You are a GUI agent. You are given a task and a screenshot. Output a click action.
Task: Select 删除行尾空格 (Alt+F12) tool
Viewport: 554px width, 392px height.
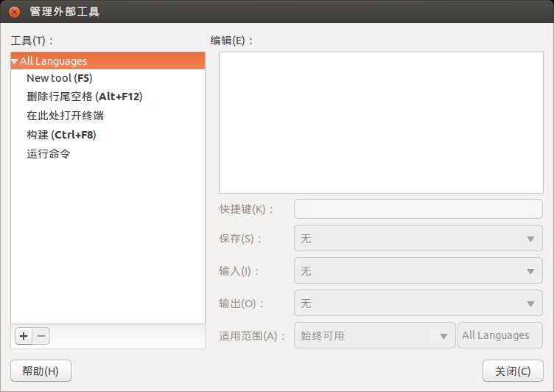click(108, 97)
